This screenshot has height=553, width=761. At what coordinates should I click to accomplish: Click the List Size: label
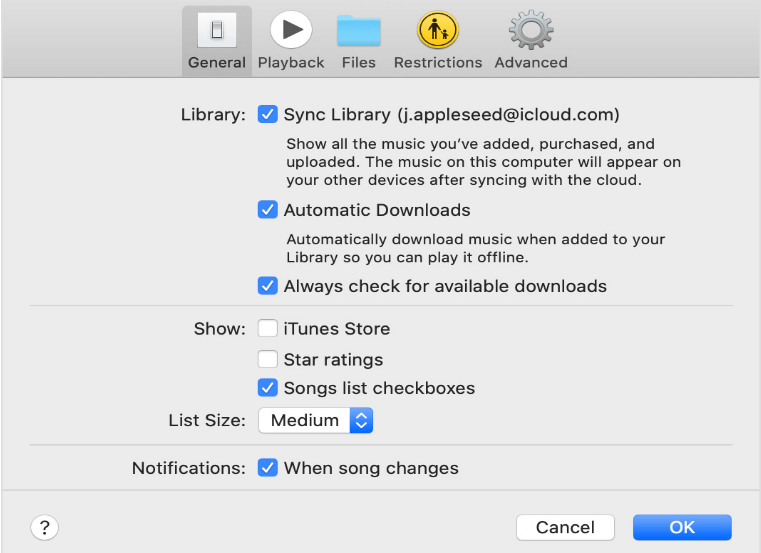[x=207, y=420]
